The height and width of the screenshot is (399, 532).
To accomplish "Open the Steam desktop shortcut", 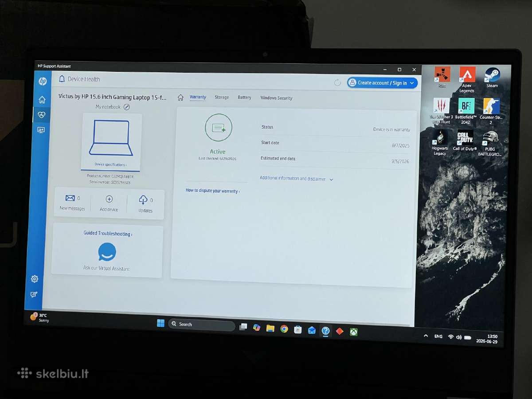I will click(x=492, y=74).
